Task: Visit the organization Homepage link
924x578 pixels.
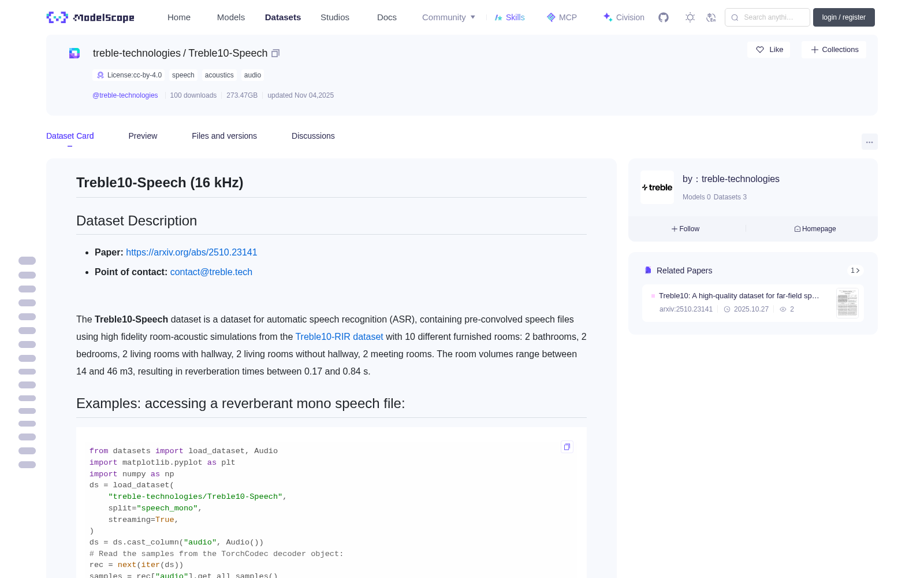Action: click(815, 229)
